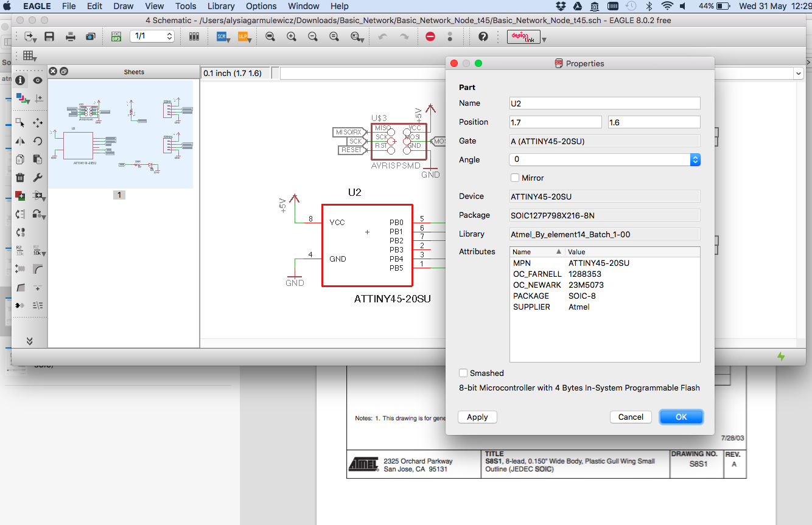Click the Position field showing 1.7
812x525 pixels.
[x=556, y=122]
